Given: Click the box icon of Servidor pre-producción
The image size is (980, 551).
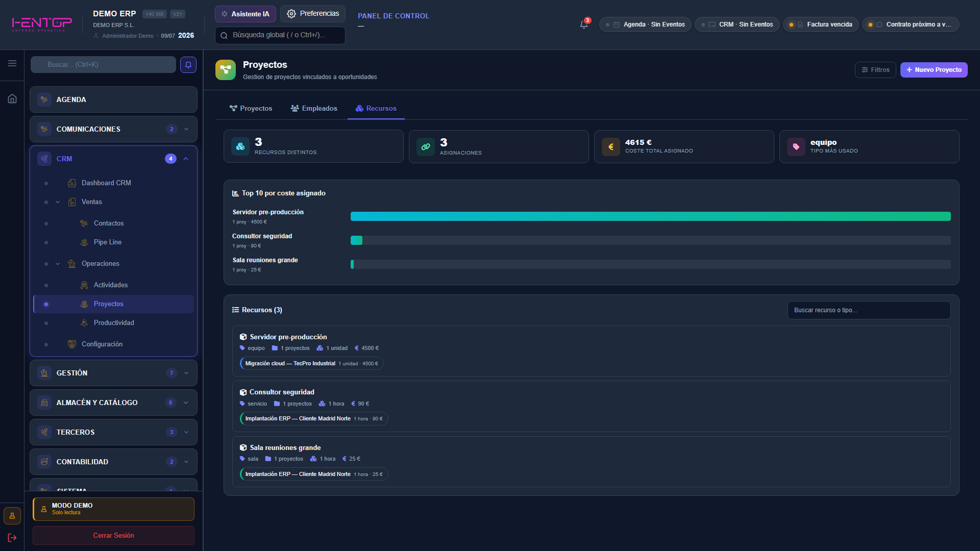Looking at the screenshot, I should click(x=243, y=337).
